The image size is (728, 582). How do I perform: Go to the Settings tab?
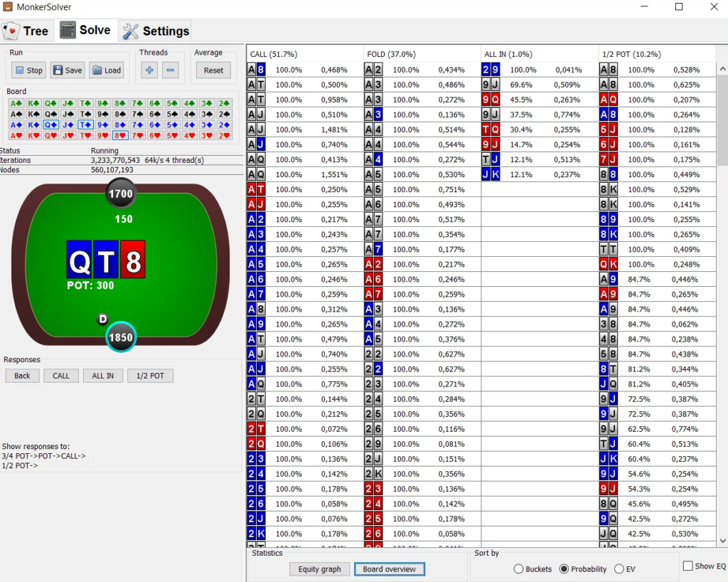[x=156, y=31]
